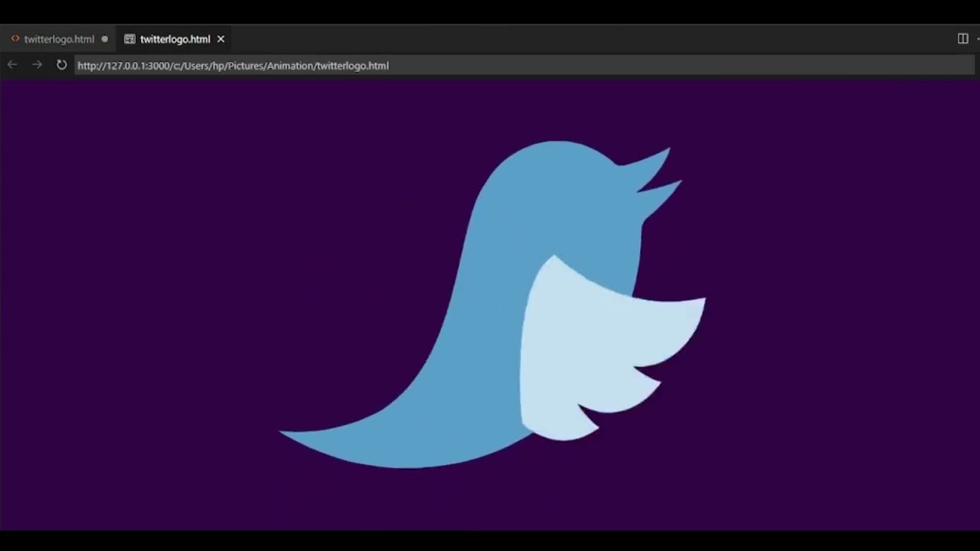Screen dimensions: 980x551
Task: Click the HTML file icon on first tab
Action: 15,39
